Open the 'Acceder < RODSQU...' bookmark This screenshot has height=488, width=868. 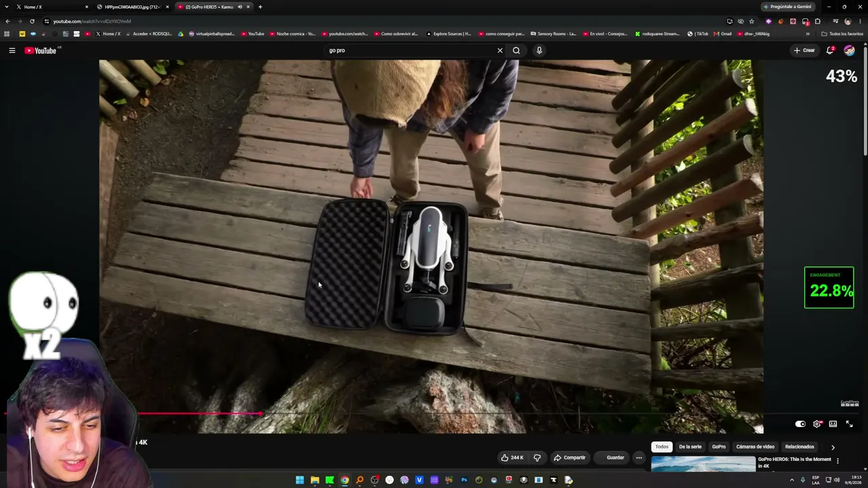149,34
